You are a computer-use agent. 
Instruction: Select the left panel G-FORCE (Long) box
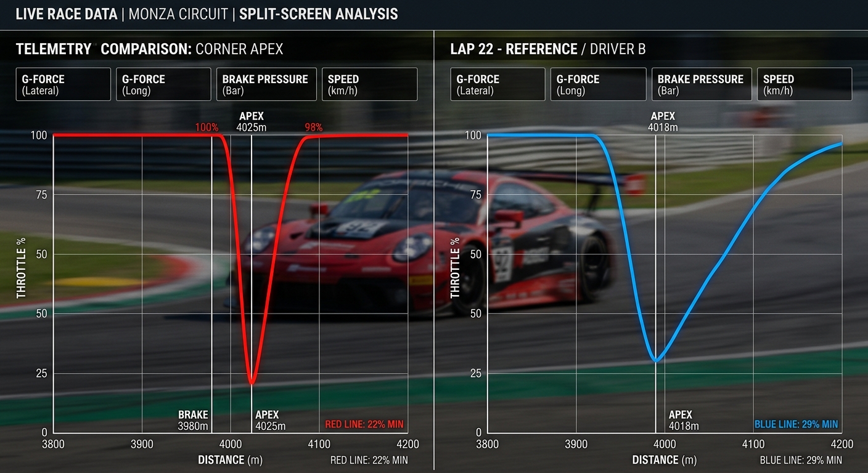163,84
